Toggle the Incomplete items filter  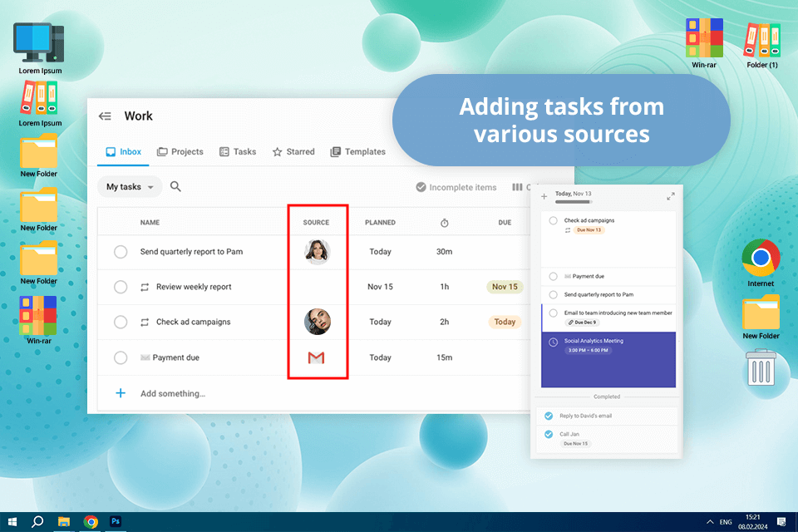click(x=456, y=187)
